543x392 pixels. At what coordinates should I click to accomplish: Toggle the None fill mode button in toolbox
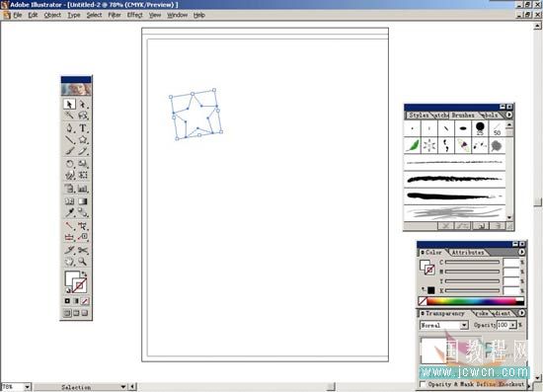[x=85, y=301]
